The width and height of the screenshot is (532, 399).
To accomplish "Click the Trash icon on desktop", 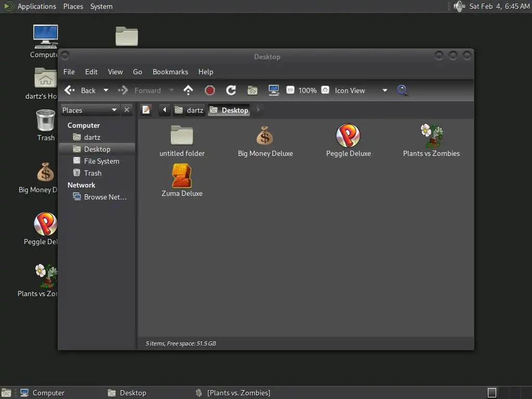I will pos(46,125).
